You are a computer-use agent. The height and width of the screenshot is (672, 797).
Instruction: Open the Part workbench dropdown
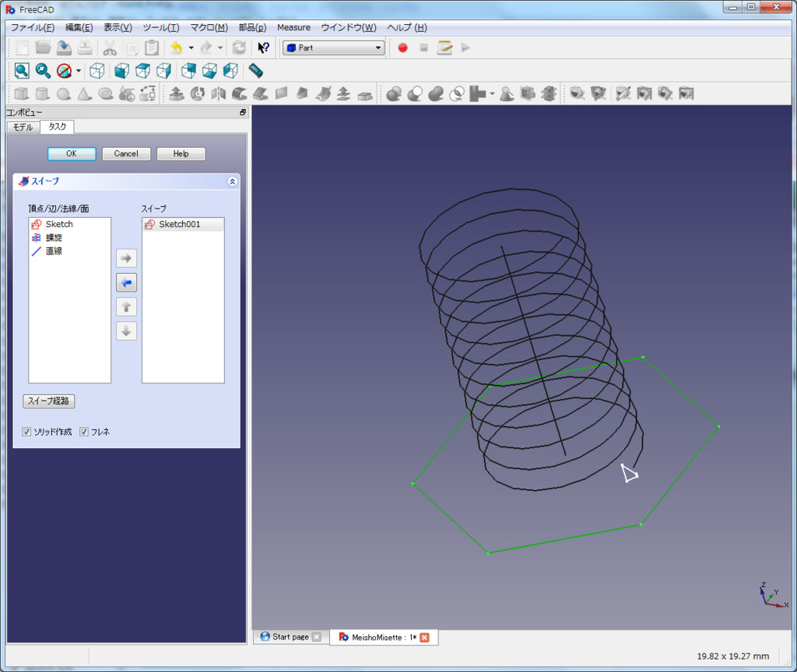[334, 47]
